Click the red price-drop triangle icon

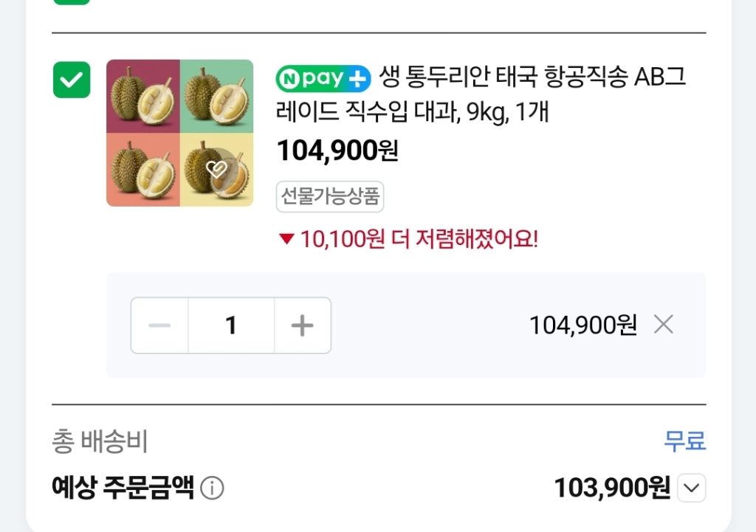[x=286, y=238]
